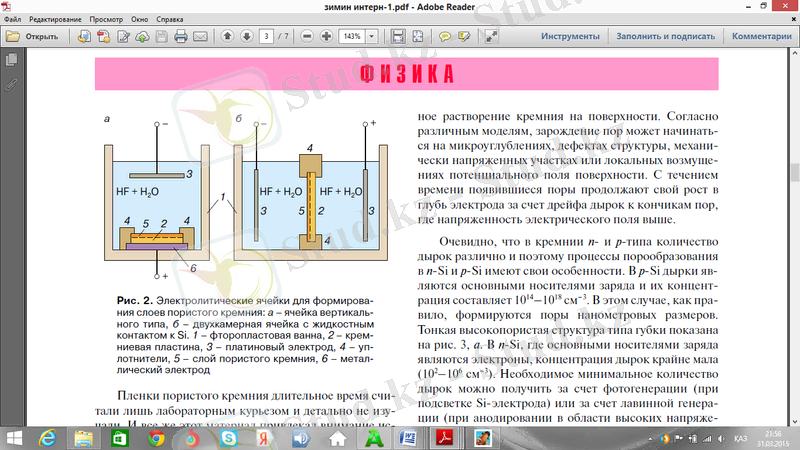Open the Файл menu
The height and width of the screenshot is (450, 800).
pyautogui.click(x=12, y=19)
